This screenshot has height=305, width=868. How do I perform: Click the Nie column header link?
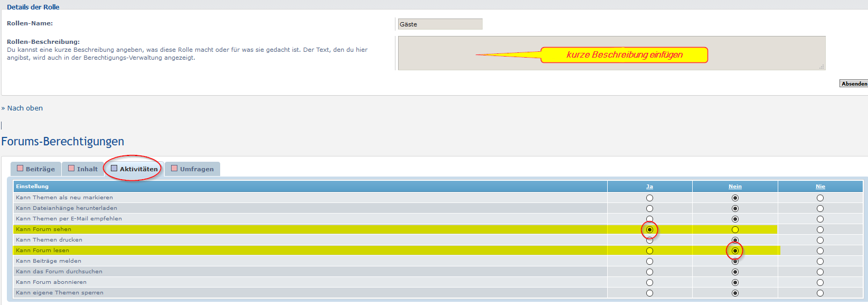pos(820,187)
